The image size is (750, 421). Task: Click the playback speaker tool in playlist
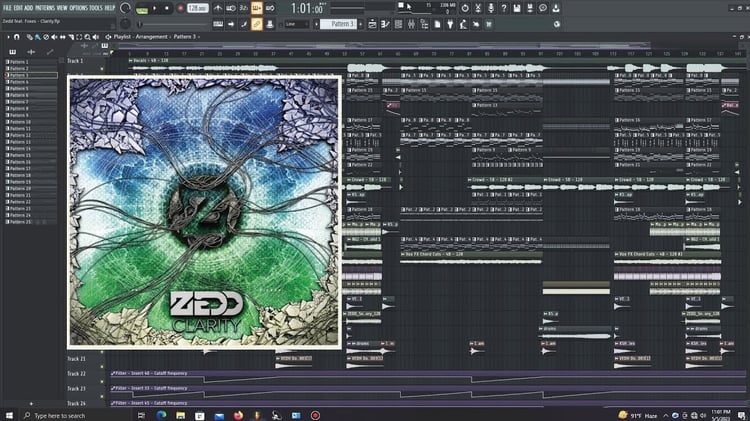point(96,37)
